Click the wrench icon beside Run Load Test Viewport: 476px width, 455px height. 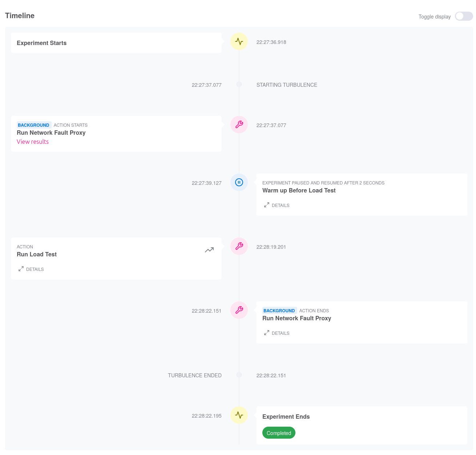coord(239,246)
